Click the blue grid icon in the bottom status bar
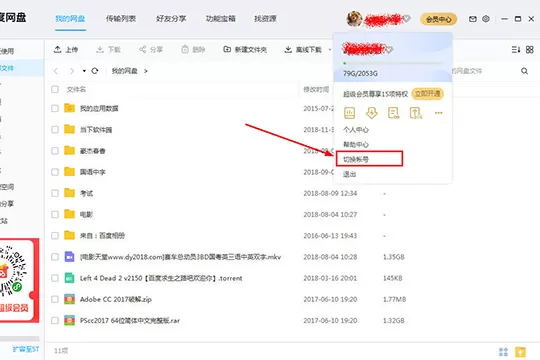Screen dimensions: 540x360 pos(503,352)
